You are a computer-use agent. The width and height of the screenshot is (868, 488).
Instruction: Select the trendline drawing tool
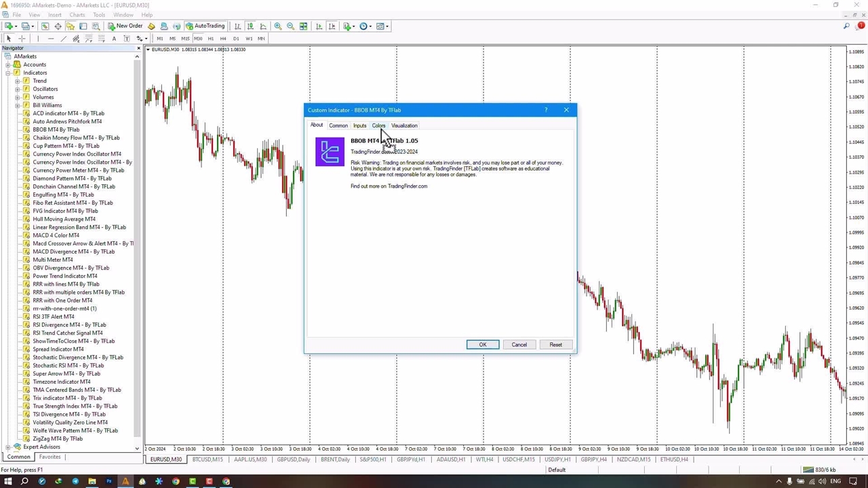click(x=64, y=39)
